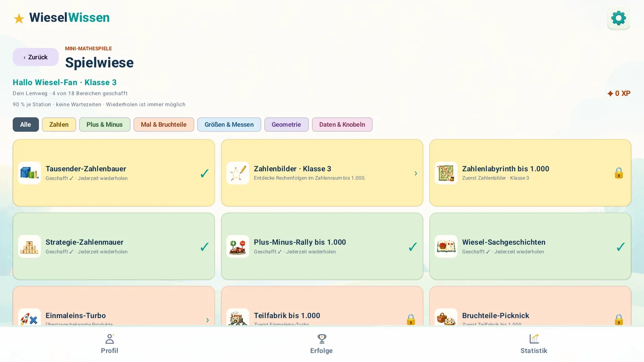Click the Tausender-Zahlenbauer blocks icon
644x362 pixels.
pyautogui.click(x=30, y=173)
